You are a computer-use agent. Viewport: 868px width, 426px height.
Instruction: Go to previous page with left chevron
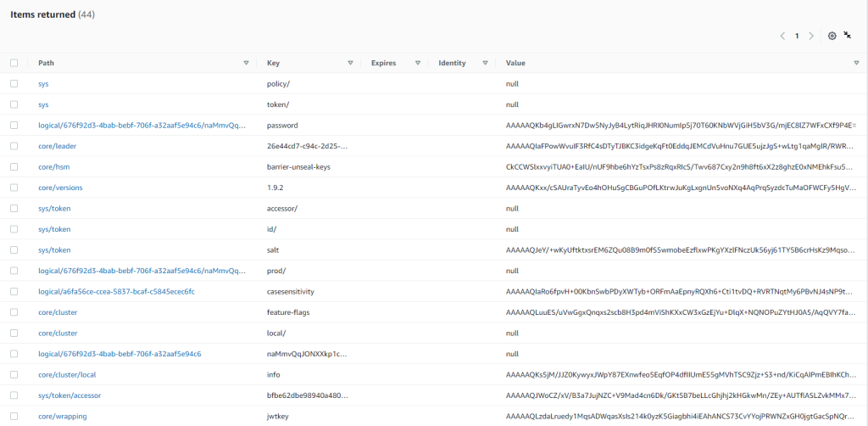click(x=782, y=36)
